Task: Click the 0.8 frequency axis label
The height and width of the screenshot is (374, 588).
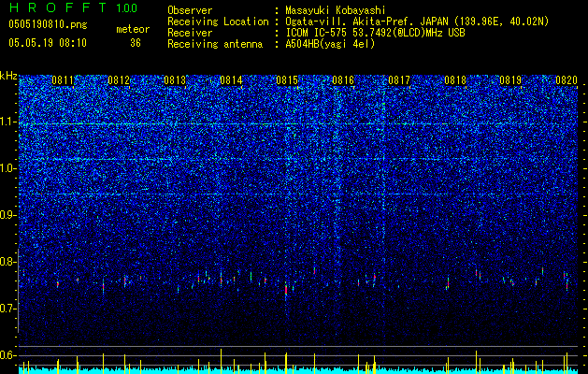Action: pyautogui.click(x=8, y=262)
